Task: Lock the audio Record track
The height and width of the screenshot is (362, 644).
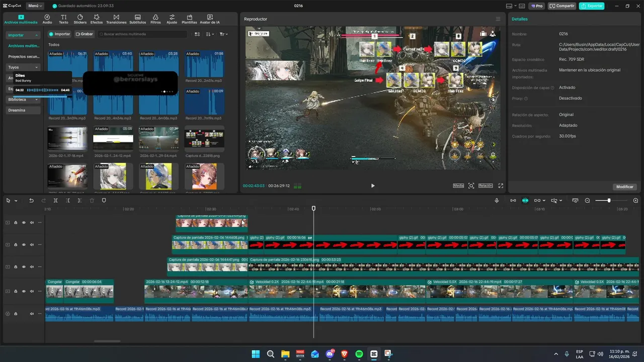Action: click(16, 314)
